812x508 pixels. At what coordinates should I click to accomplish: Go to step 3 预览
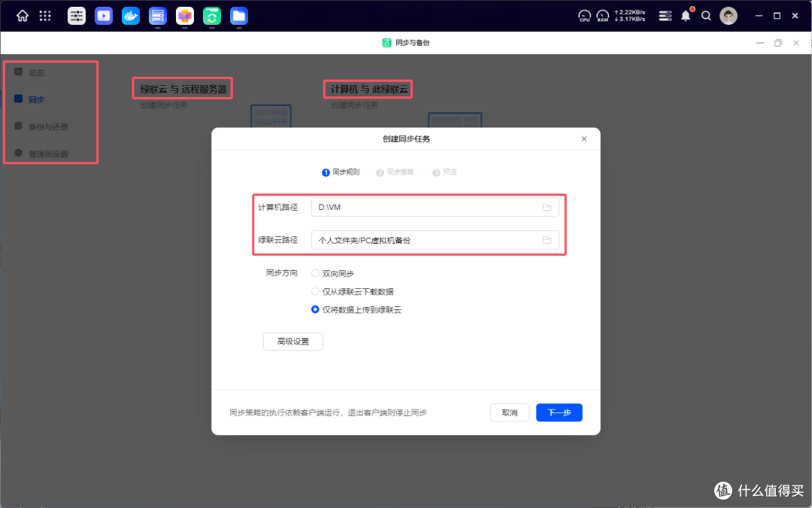coord(445,172)
